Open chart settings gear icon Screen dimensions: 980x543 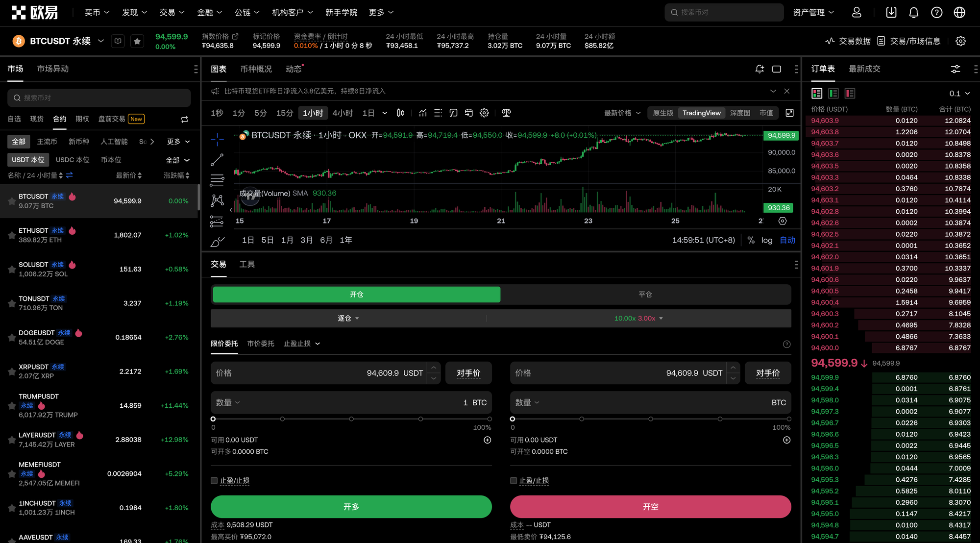(x=484, y=113)
